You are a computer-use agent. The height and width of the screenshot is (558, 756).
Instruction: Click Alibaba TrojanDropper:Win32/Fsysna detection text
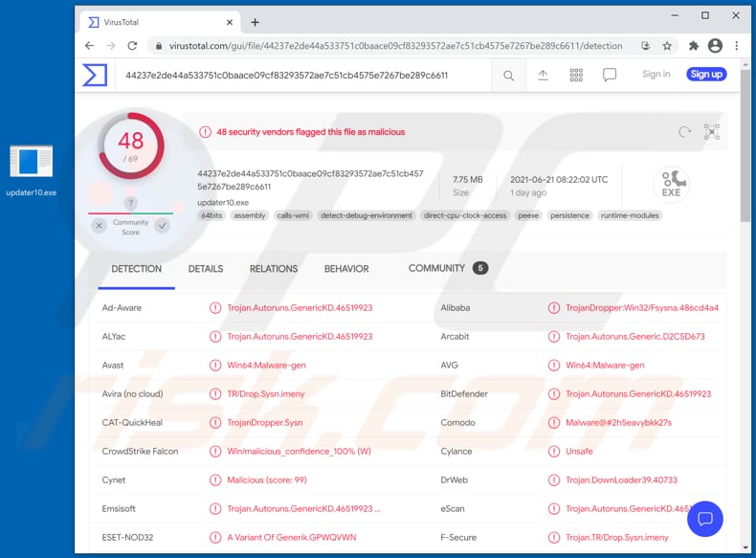pyautogui.click(x=642, y=307)
